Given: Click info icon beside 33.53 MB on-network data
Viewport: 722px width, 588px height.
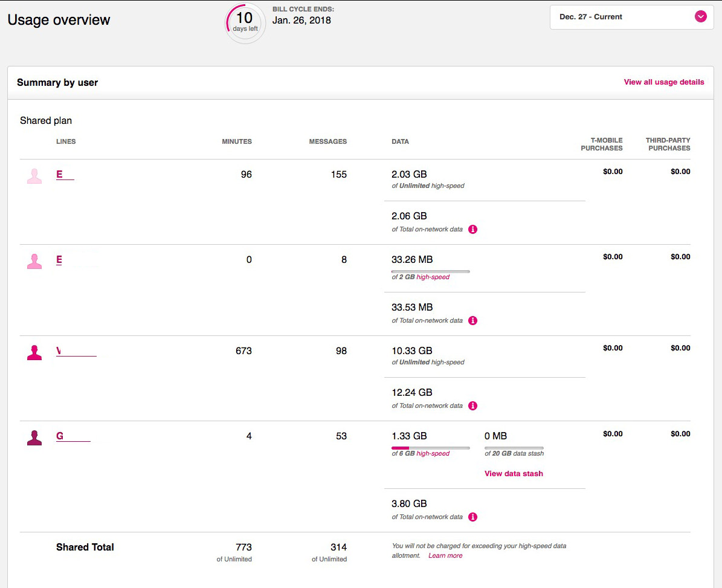Looking at the screenshot, I should click(473, 321).
